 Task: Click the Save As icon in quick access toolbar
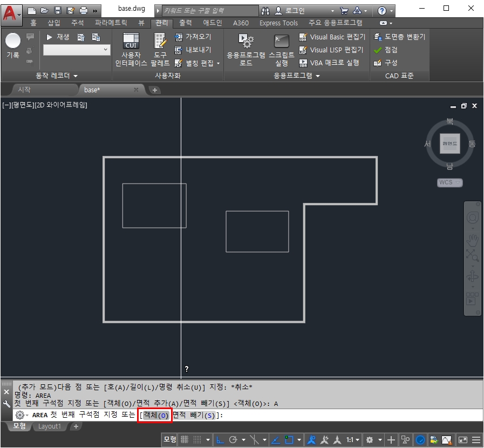[x=71, y=11]
